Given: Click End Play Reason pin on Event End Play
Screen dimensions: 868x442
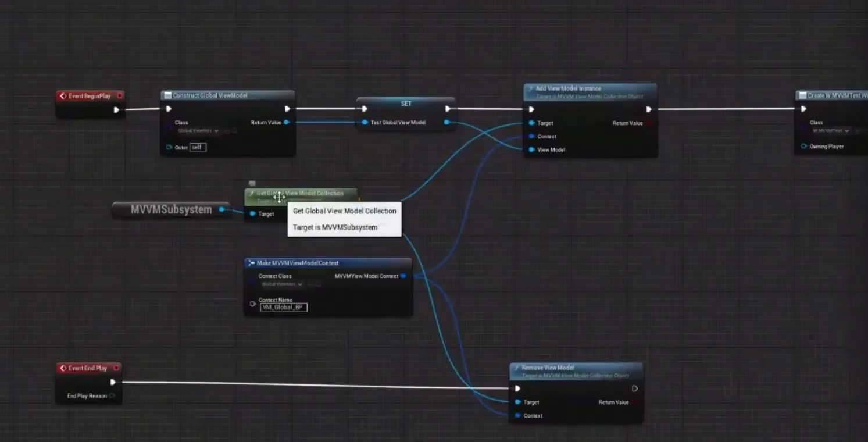Looking at the screenshot, I should tap(112, 396).
